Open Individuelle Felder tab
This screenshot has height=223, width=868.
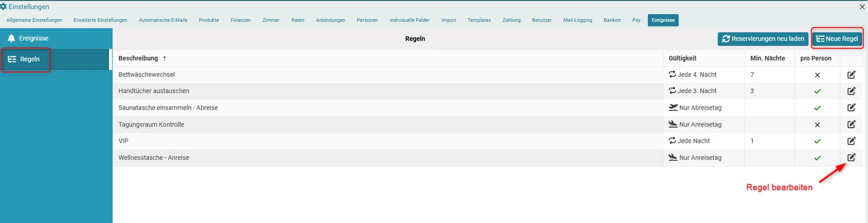pos(409,20)
